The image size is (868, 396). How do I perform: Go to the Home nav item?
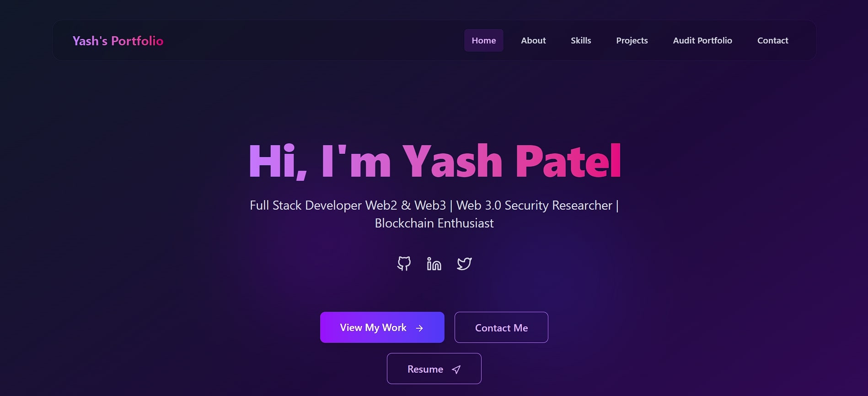[484, 40]
